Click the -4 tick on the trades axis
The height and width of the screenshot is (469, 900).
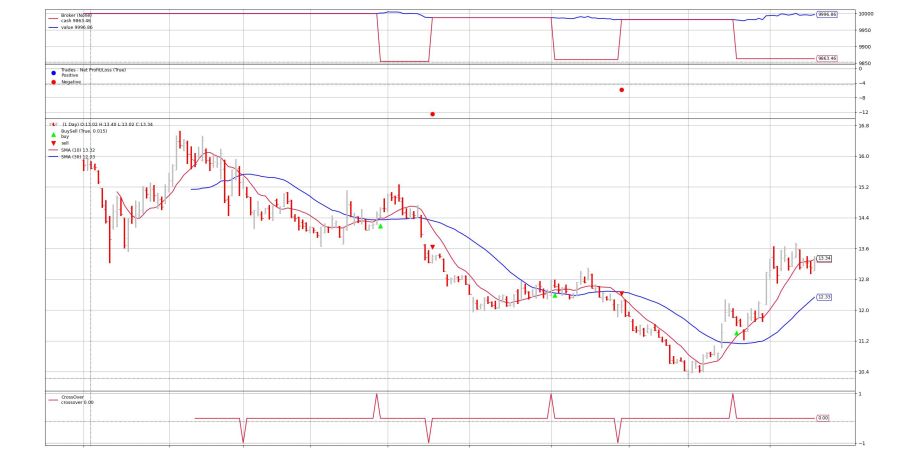(862, 83)
